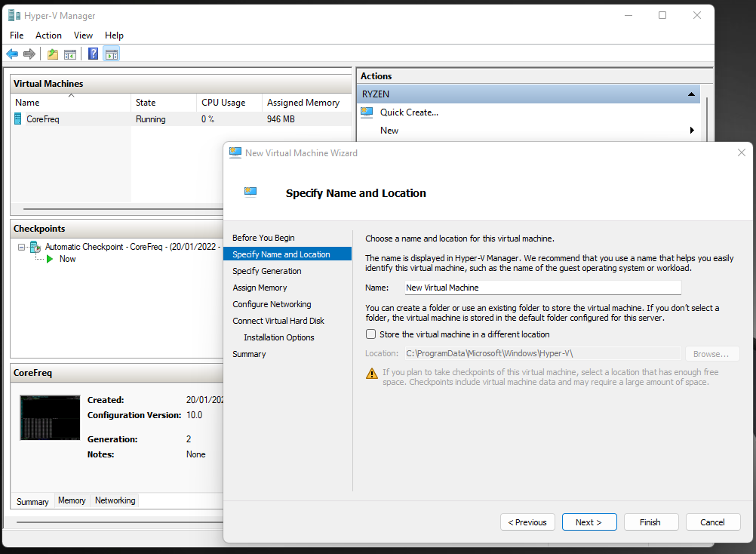The width and height of the screenshot is (756, 554).
Task: Open the File menu
Action: pos(17,35)
